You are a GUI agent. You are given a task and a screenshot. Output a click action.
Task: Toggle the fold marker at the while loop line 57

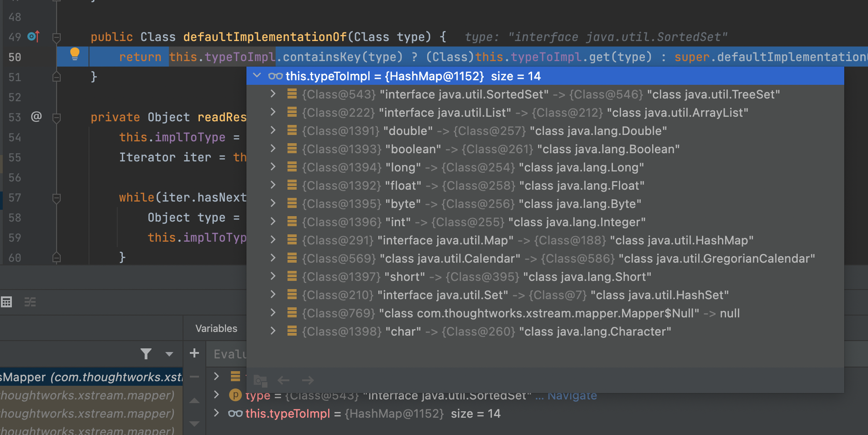[x=57, y=198]
